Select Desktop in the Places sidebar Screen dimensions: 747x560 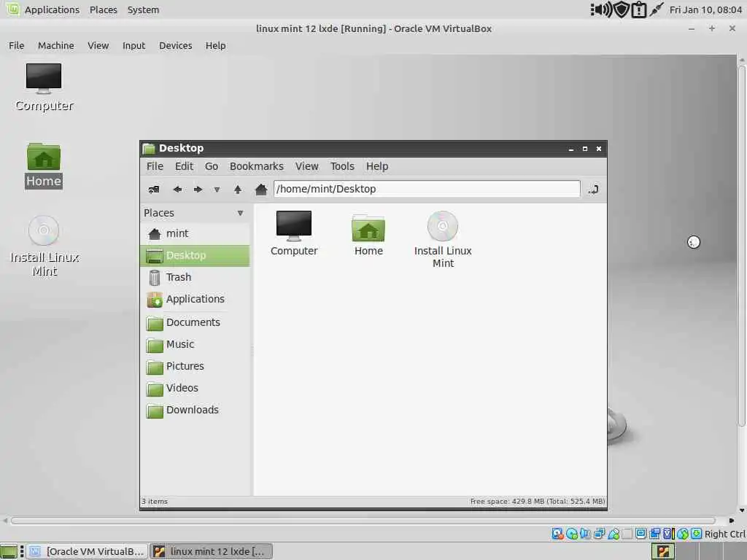tap(195, 255)
